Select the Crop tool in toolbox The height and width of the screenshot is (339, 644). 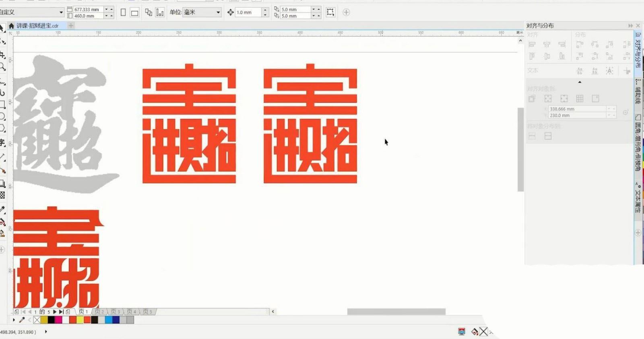pyautogui.click(x=2, y=54)
